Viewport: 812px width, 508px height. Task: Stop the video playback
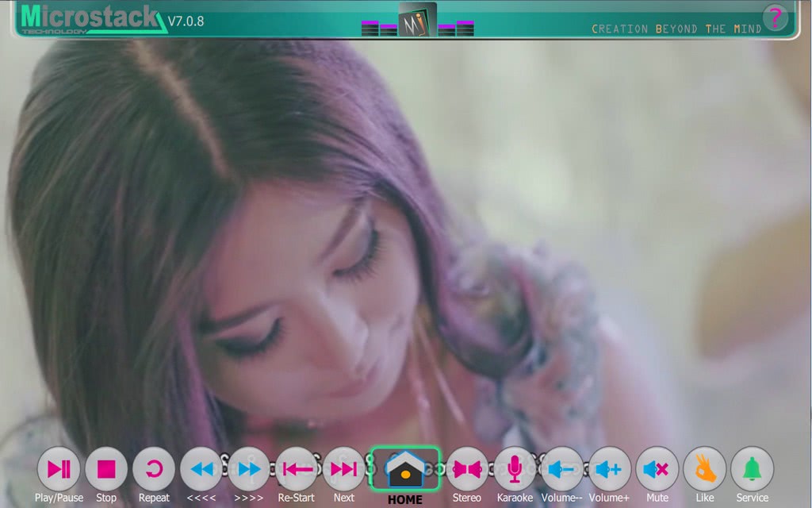106,469
